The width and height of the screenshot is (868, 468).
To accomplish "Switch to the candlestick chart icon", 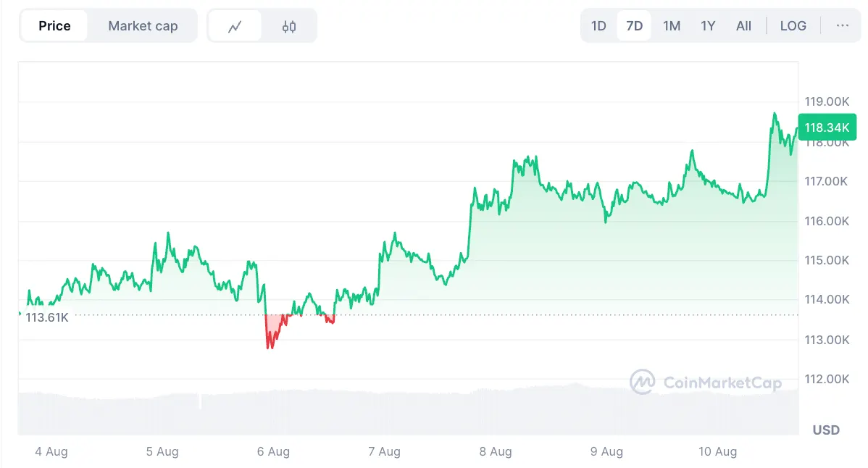I will (x=290, y=25).
